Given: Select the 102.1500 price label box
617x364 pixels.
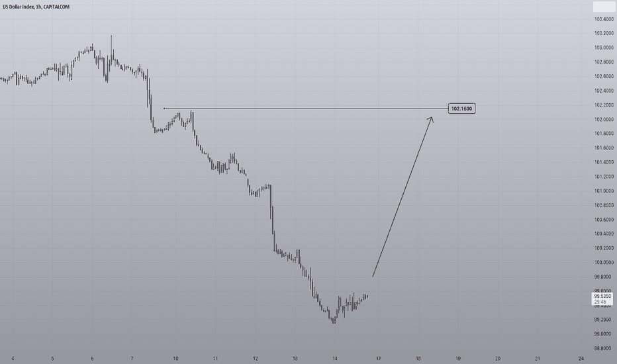Looking at the screenshot, I should [461, 109].
